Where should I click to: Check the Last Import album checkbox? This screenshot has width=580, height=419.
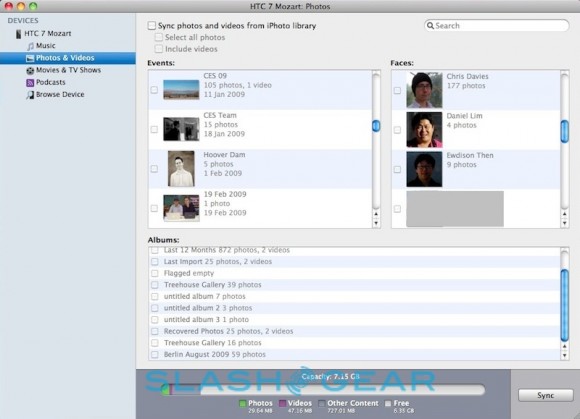(155, 262)
